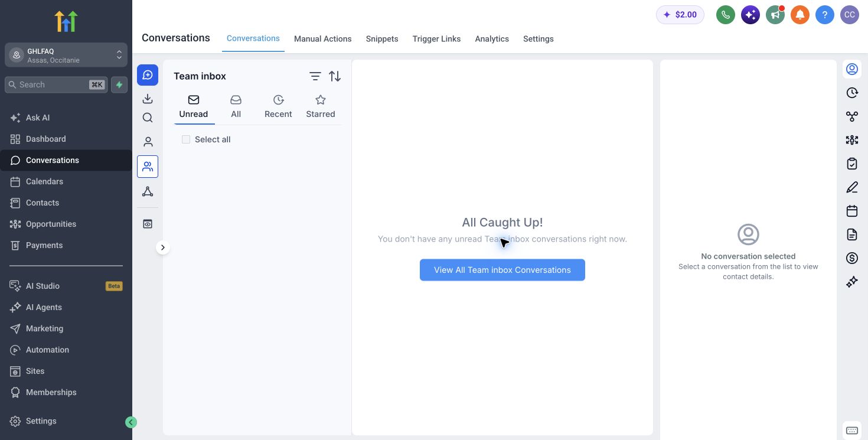Open the dollar payments icon in right panel
The height and width of the screenshot is (440, 868).
tap(851, 258)
